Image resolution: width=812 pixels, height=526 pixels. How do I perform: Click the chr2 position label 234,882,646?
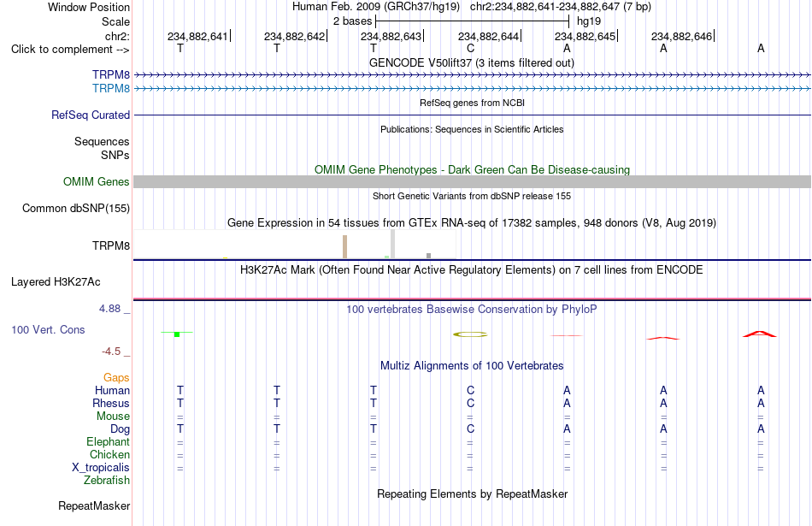coord(681,36)
